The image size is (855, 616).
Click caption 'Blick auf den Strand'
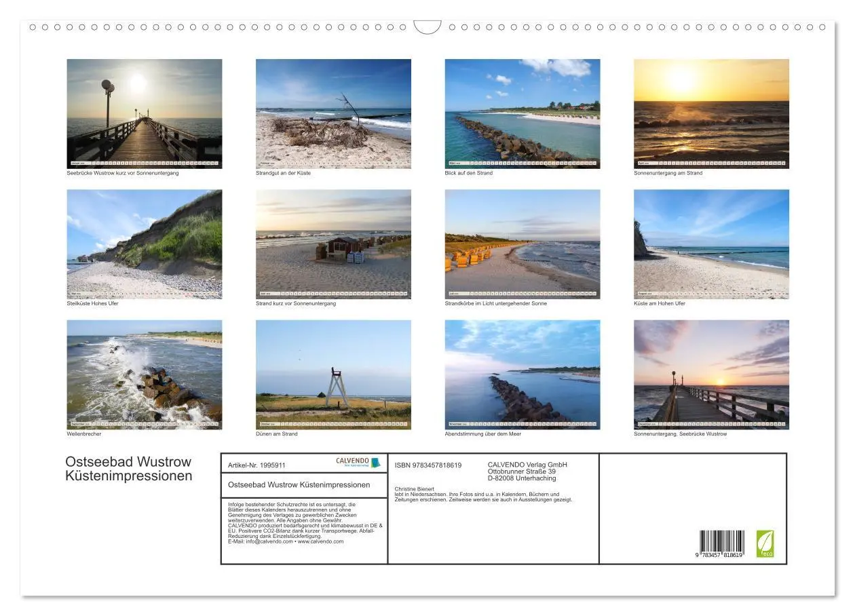point(469,173)
